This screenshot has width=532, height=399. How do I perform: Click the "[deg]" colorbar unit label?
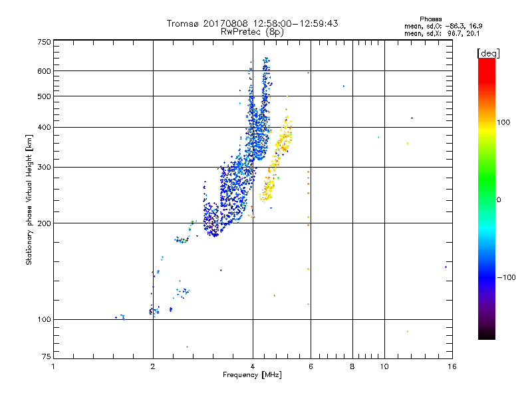488,53
